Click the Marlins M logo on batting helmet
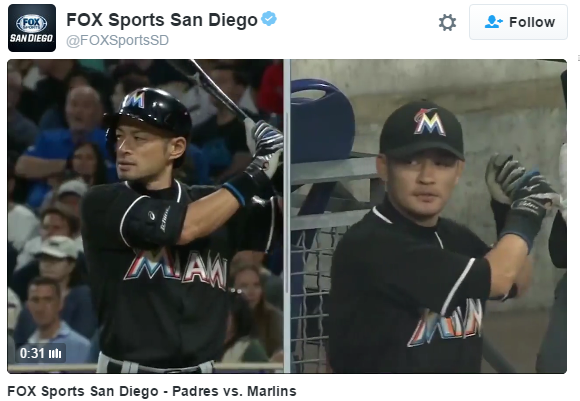Image resolution: width=580 pixels, height=401 pixels. click(x=134, y=99)
